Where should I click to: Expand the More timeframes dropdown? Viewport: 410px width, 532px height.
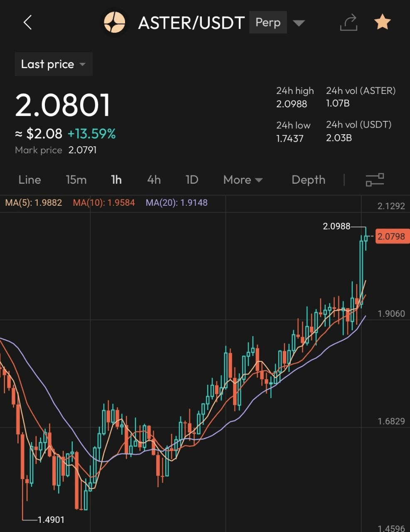pyautogui.click(x=243, y=180)
